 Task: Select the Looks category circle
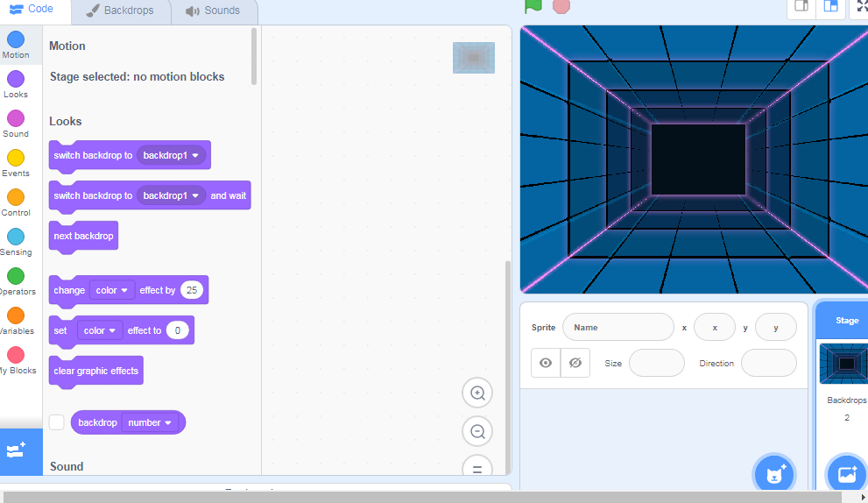click(16, 79)
